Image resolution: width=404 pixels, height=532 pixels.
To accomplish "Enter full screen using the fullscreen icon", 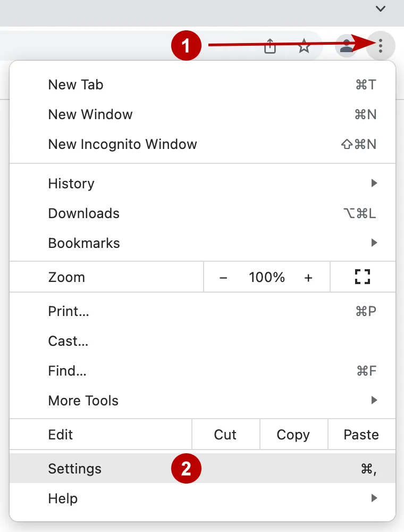I will 363,277.
